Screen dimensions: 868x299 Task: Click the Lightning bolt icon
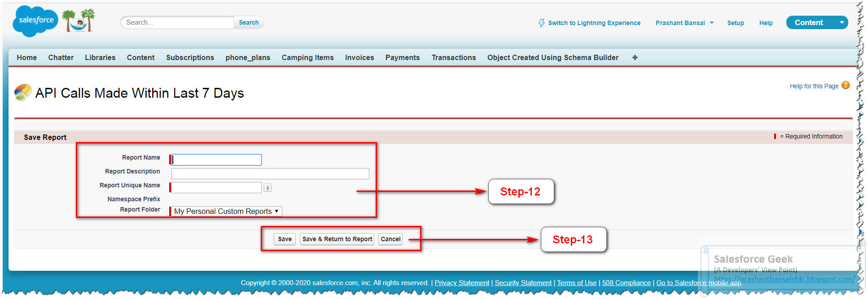[542, 23]
